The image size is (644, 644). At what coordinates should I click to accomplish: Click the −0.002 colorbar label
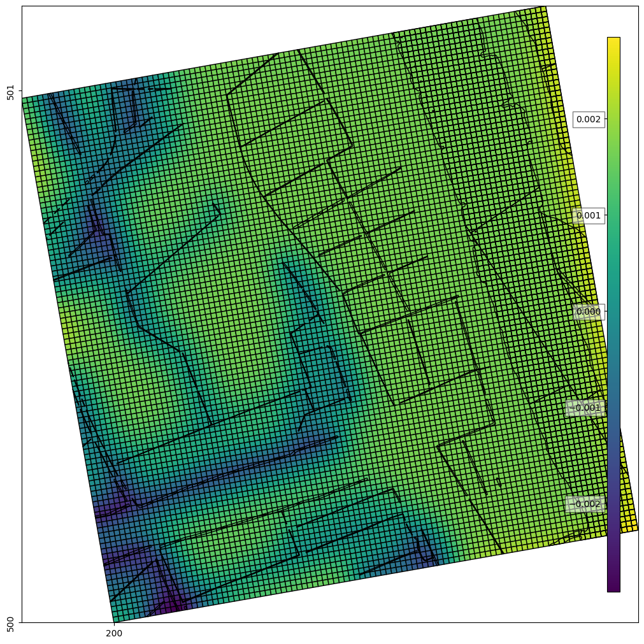pos(585,504)
